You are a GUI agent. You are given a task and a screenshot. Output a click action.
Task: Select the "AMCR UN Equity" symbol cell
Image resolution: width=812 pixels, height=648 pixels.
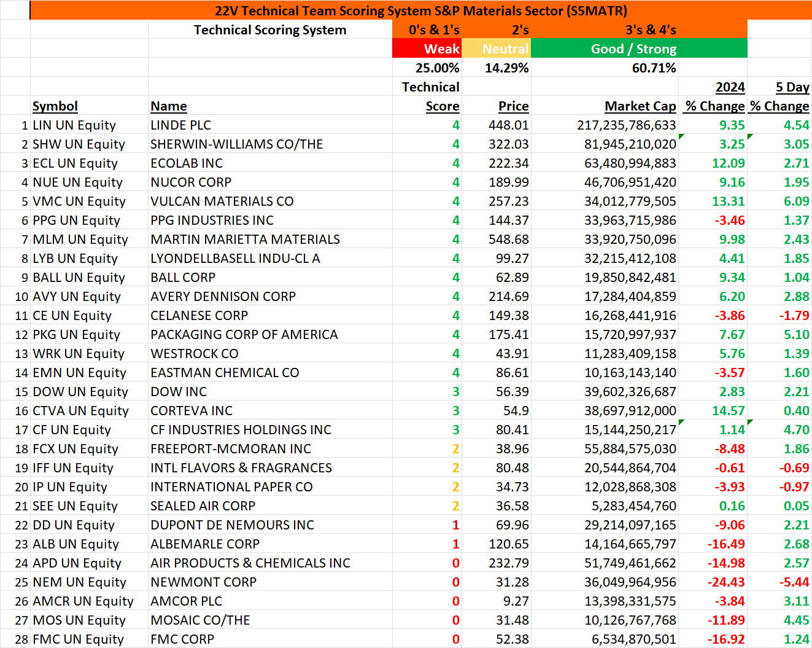pyautogui.click(x=89, y=601)
